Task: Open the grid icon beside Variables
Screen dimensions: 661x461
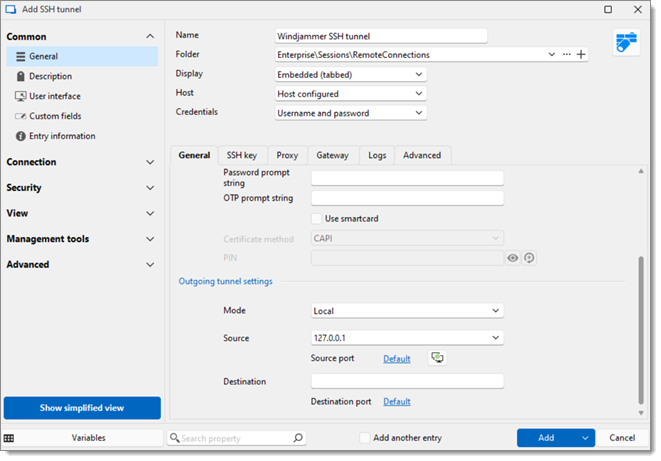Action: (x=9, y=438)
